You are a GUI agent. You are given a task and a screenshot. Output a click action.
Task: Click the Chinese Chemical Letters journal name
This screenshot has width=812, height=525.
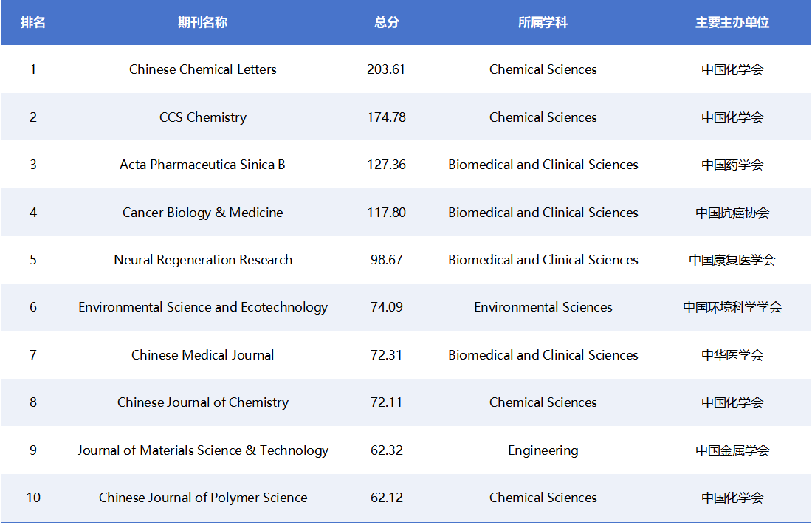pos(202,69)
